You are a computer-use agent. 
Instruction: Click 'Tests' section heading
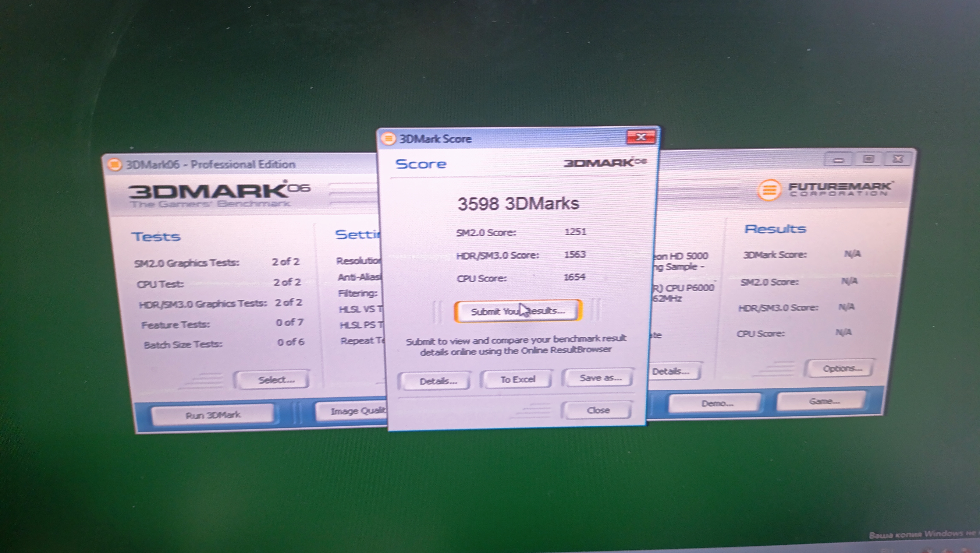point(156,236)
